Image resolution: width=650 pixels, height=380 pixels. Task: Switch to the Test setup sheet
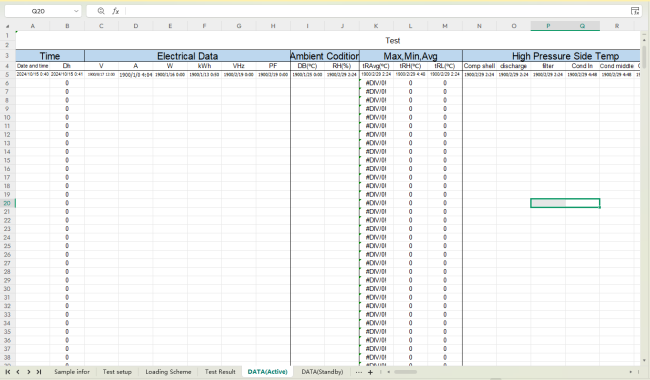point(117,372)
